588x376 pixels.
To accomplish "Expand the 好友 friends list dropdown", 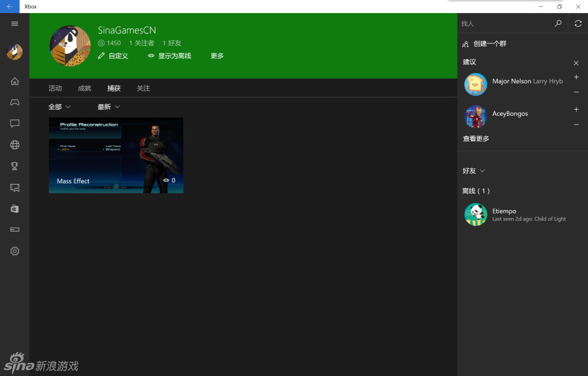I will 473,171.
